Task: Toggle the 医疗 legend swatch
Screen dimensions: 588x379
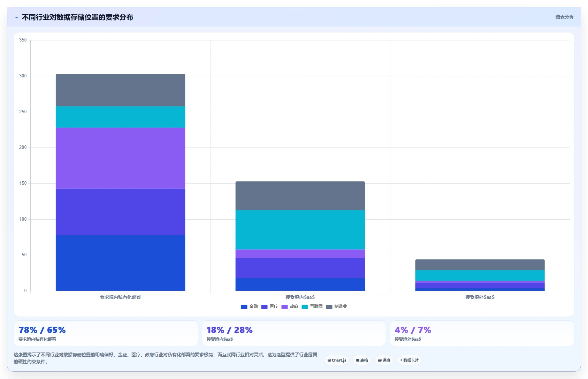Action: 264,307
